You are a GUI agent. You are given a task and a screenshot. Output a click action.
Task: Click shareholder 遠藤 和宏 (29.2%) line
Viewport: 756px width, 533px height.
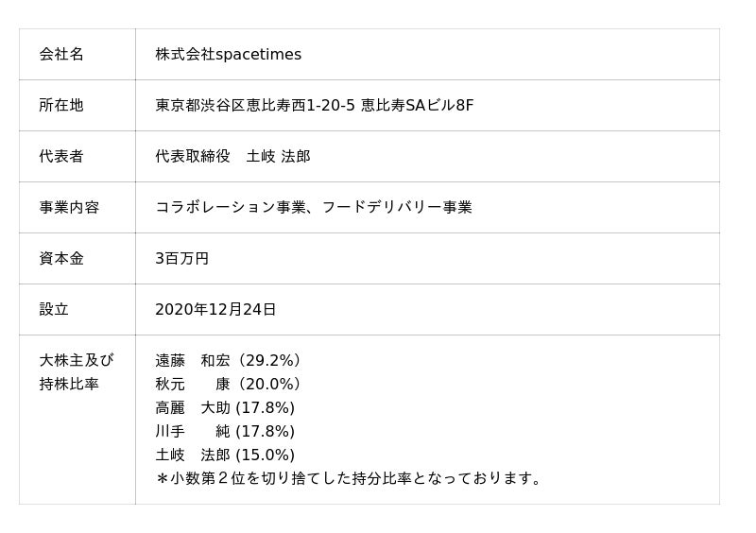[228, 361]
